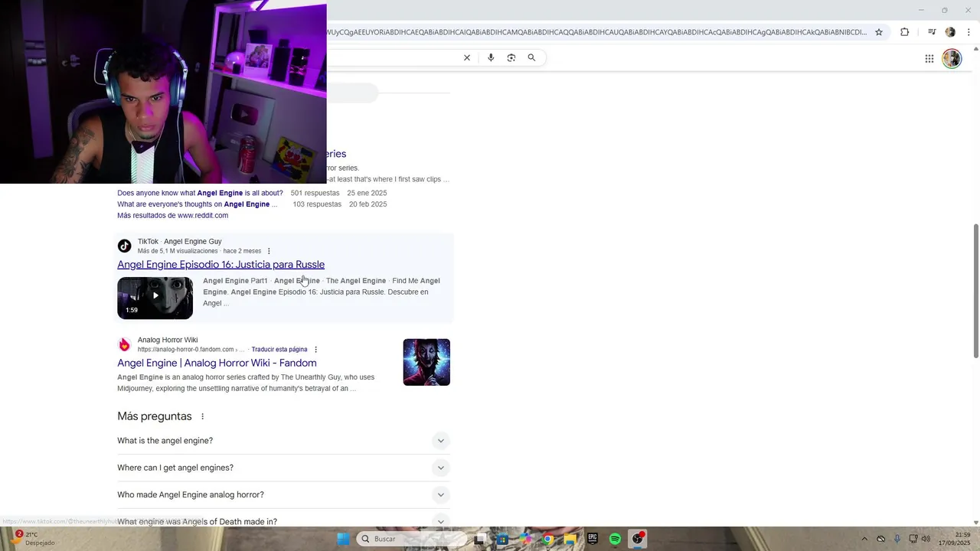Image resolution: width=980 pixels, height=551 pixels.
Task: Open Microsoft Store taskbar icon
Action: [502, 539]
